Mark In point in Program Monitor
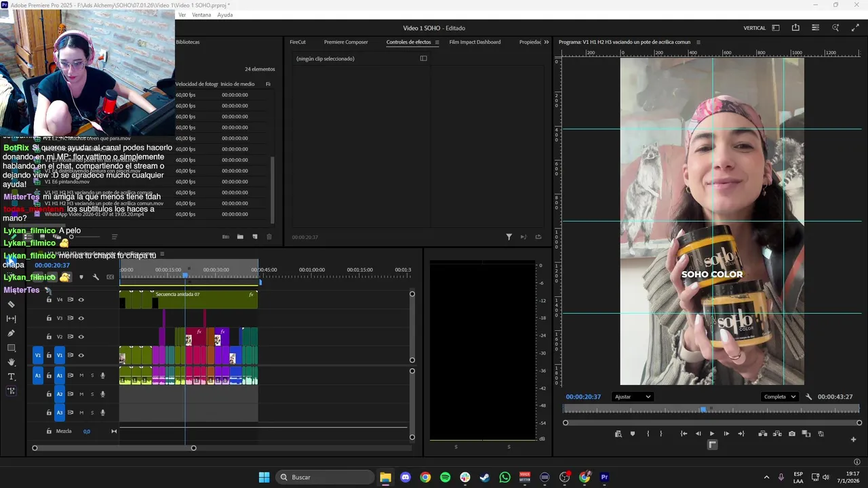868x488 pixels. pos(648,434)
